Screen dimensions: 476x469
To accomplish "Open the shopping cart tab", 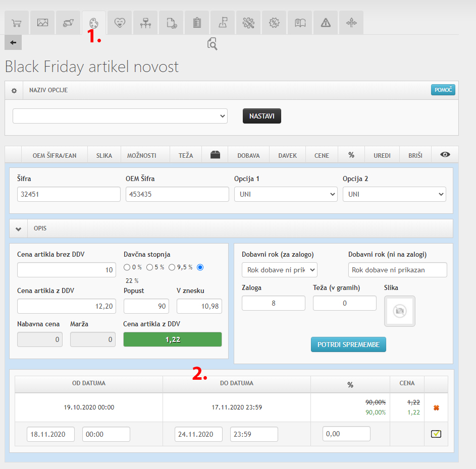I will click(17, 23).
